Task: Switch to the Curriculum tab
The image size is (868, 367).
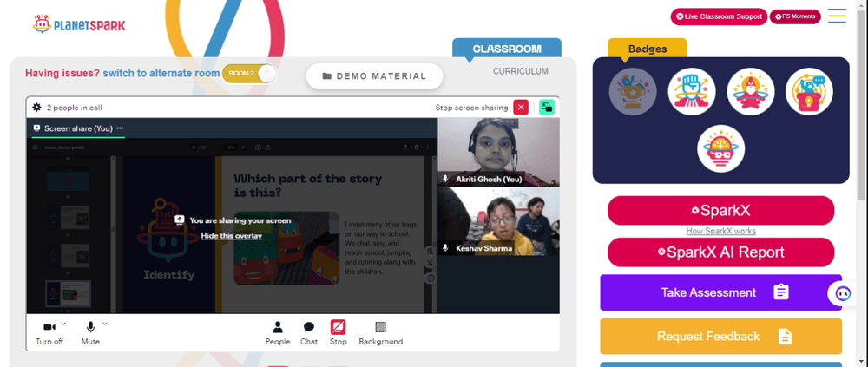Action: click(521, 71)
